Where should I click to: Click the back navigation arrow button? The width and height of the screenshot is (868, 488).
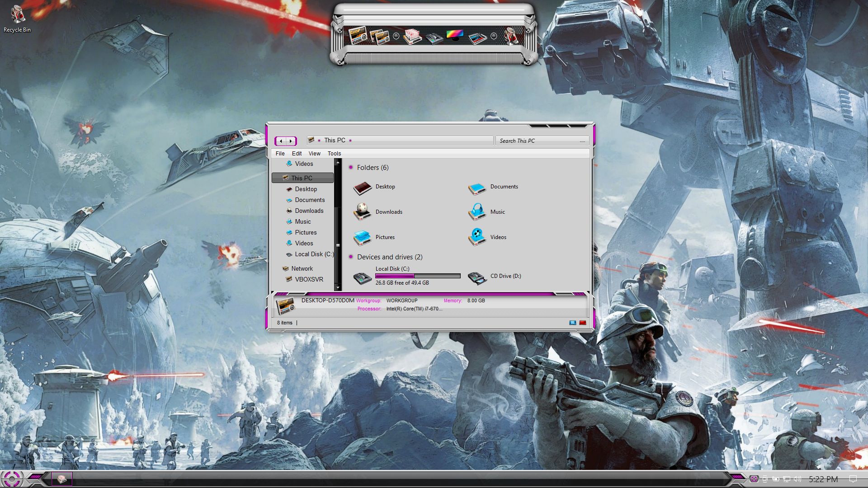281,141
